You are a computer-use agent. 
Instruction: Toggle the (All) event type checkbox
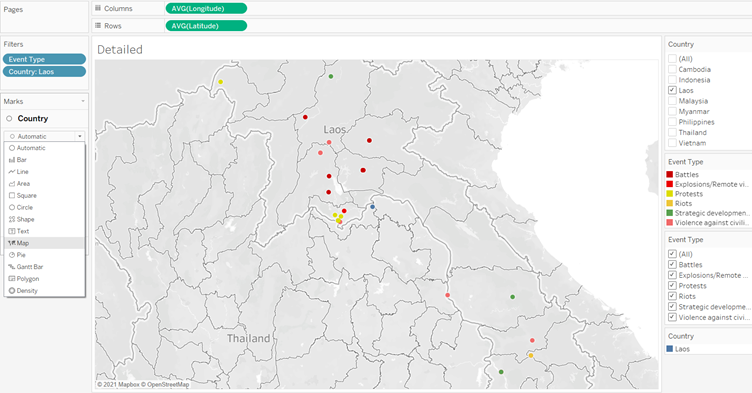(672, 254)
